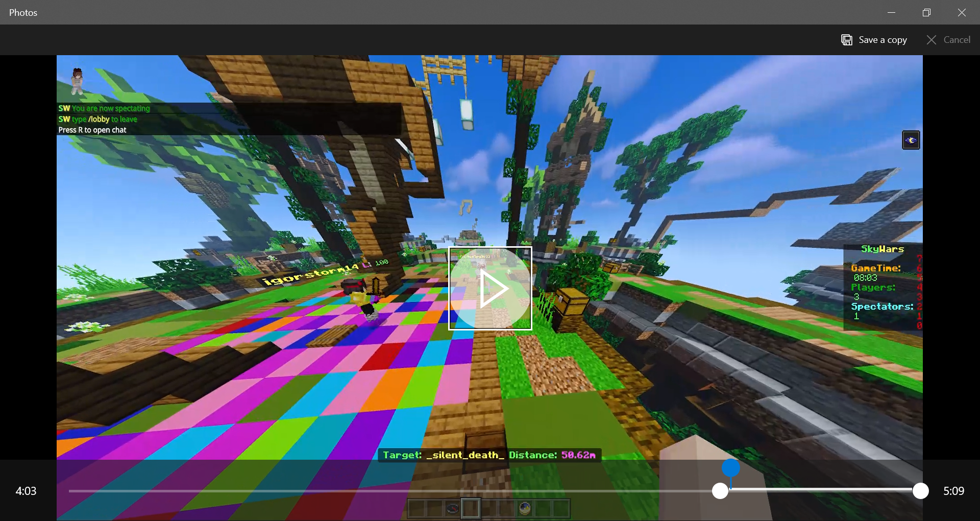Viewport: 980px width, 521px height.
Task: Click the save disk icon
Action: tap(847, 40)
